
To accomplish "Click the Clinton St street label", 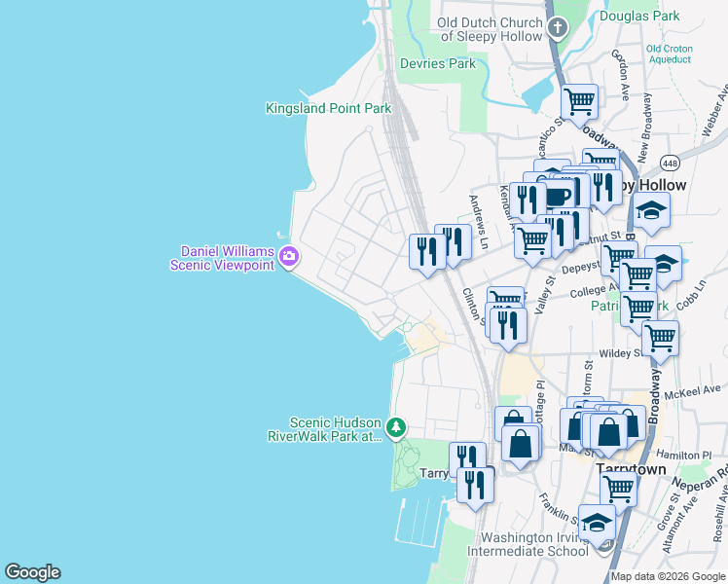I will pyautogui.click(x=473, y=306).
